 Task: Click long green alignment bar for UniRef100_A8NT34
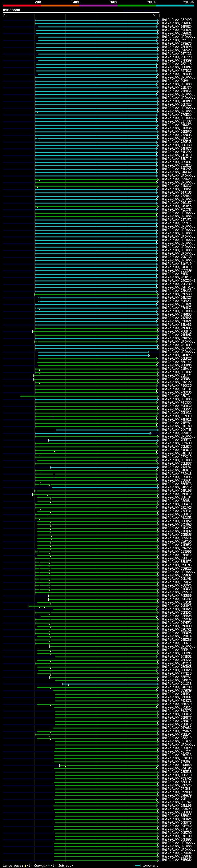click(89, 396)
